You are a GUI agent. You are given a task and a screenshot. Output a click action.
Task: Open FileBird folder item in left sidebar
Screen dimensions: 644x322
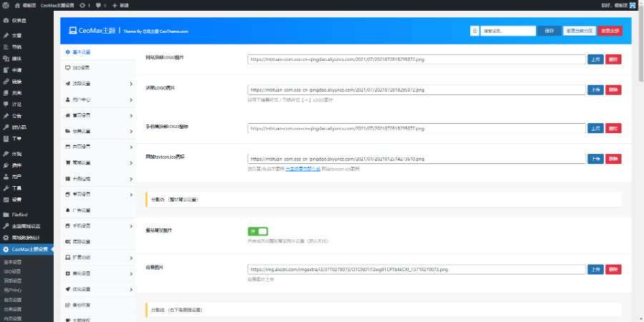19,214
